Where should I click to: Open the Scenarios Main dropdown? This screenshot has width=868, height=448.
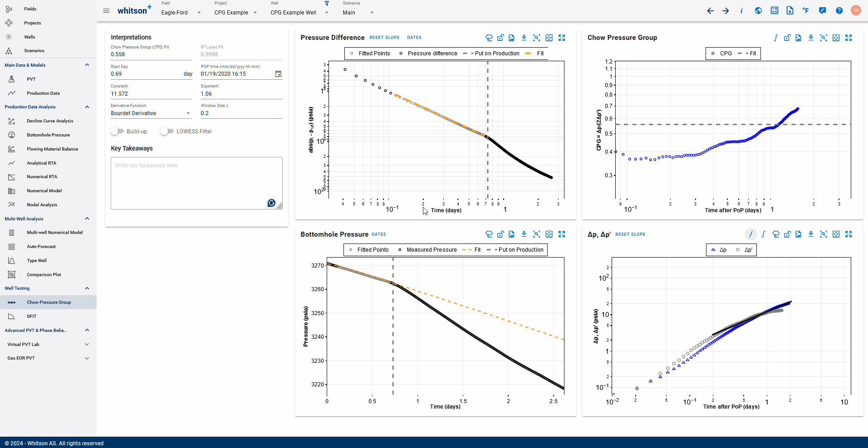[x=358, y=13]
